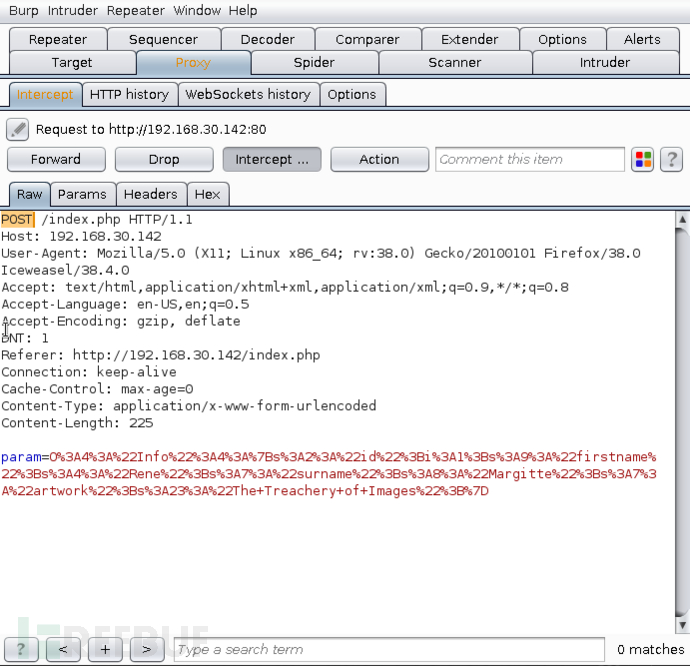Forward the intercepted request
The height and width of the screenshot is (666, 690).
[x=56, y=159]
